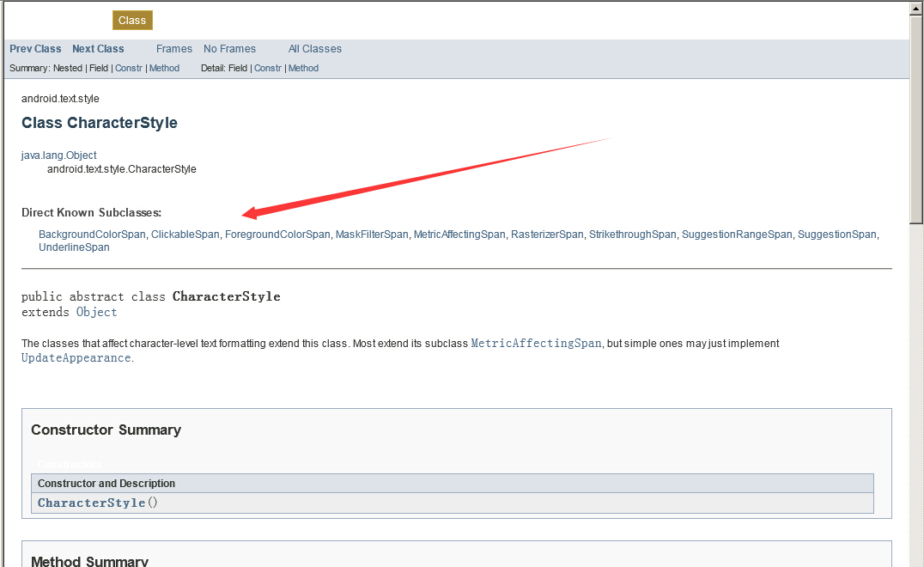Click the Method Summary heading
924x567 pixels.
pyautogui.click(x=89, y=561)
